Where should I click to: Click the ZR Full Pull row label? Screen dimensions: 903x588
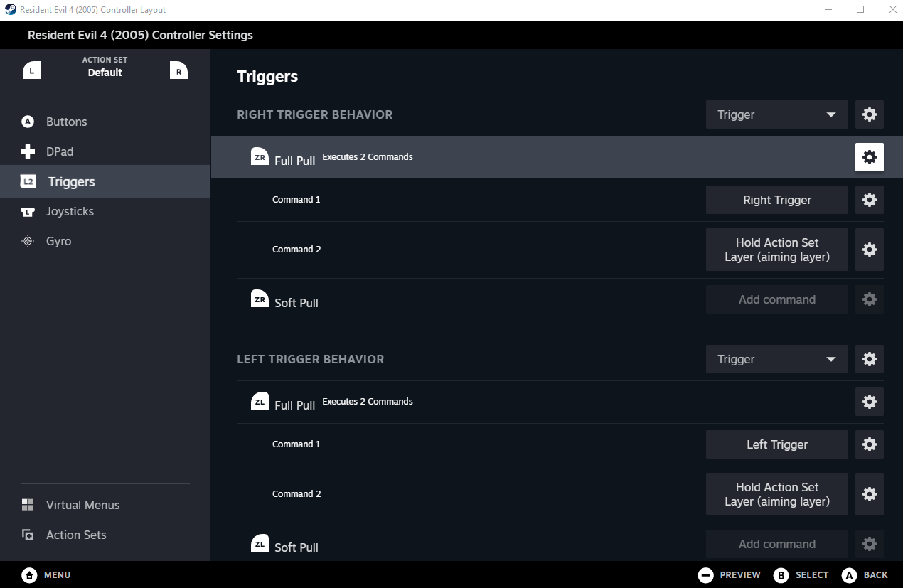click(294, 161)
